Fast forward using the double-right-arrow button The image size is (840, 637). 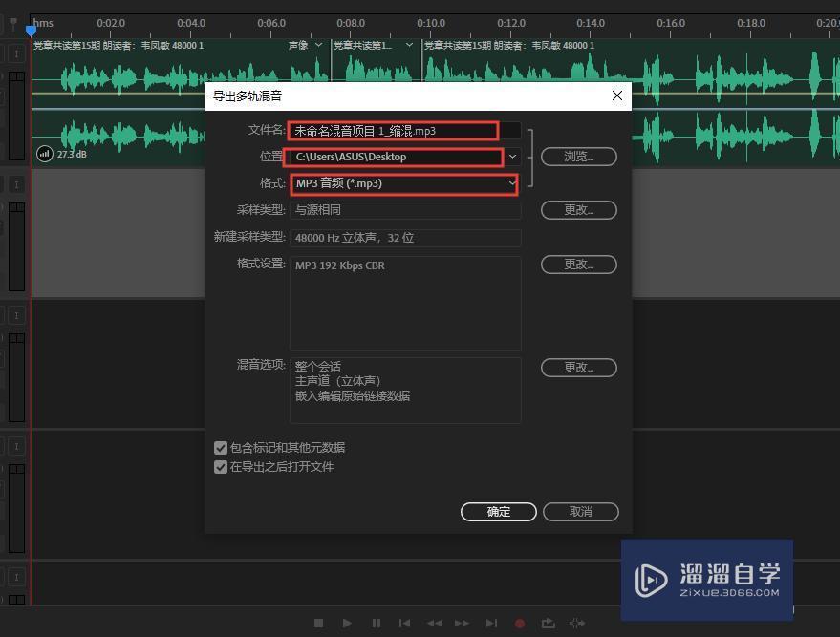click(x=462, y=623)
